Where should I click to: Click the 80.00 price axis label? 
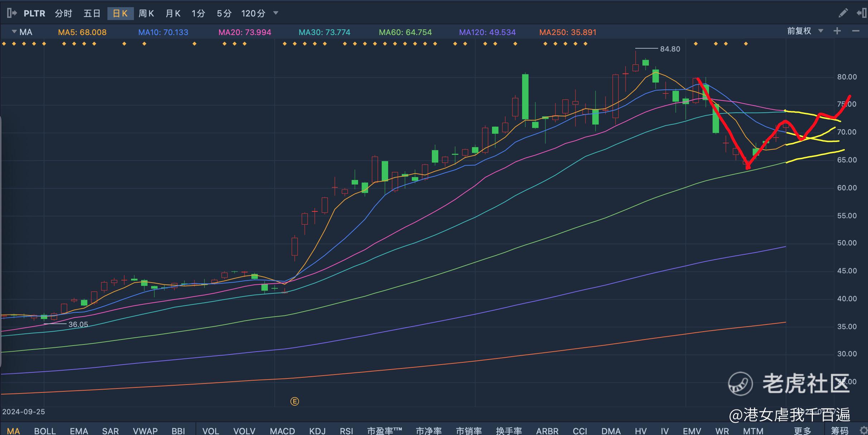847,77
